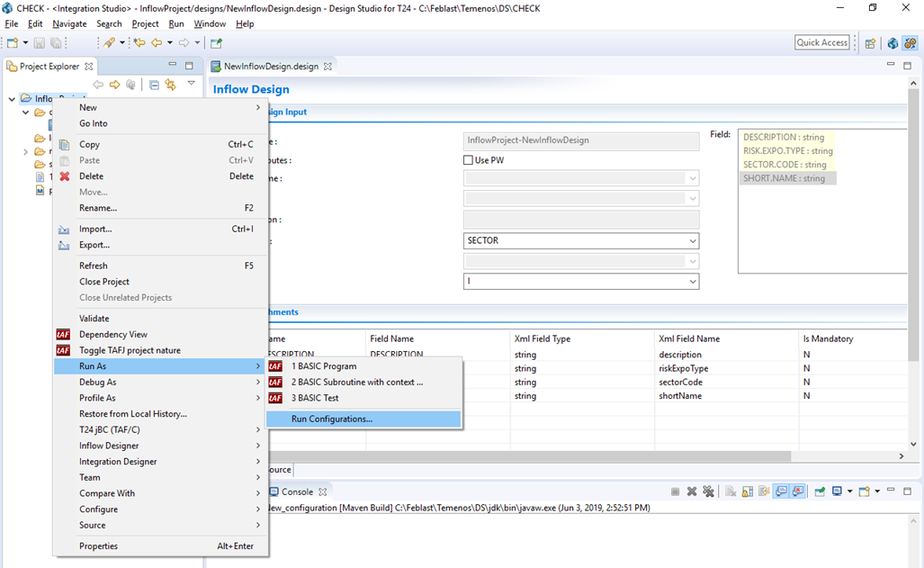Open the Navigate menu
924x568 pixels.
point(68,23)
